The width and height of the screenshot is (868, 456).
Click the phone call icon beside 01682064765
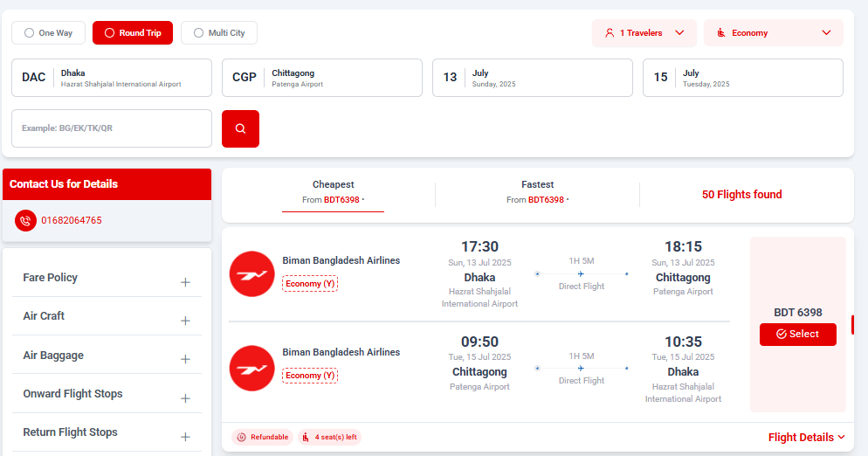[x=25, y=220]
